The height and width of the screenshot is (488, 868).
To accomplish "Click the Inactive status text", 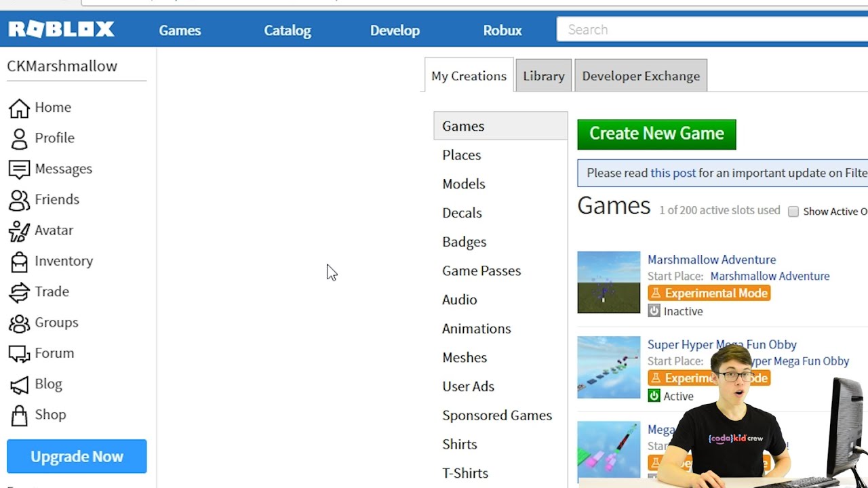I will 683,311.
